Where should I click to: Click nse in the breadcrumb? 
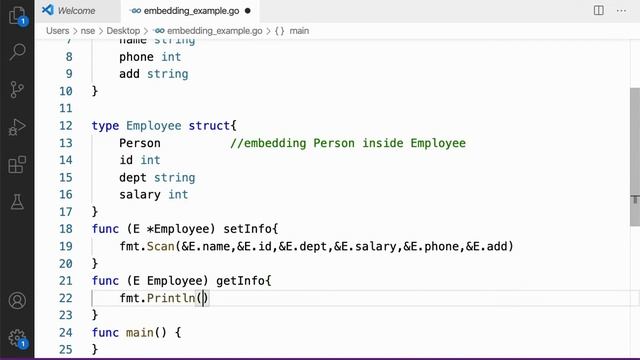click(x=87, y=31)
